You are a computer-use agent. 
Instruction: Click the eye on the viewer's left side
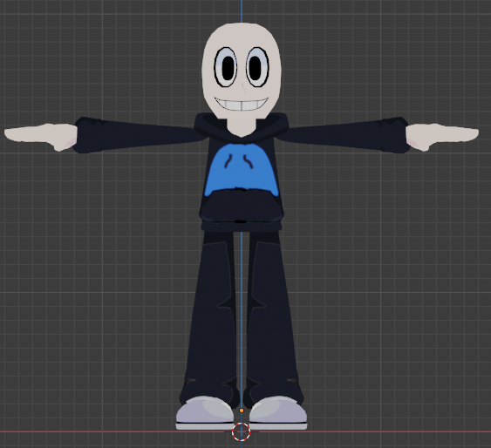tap(226, 67)
